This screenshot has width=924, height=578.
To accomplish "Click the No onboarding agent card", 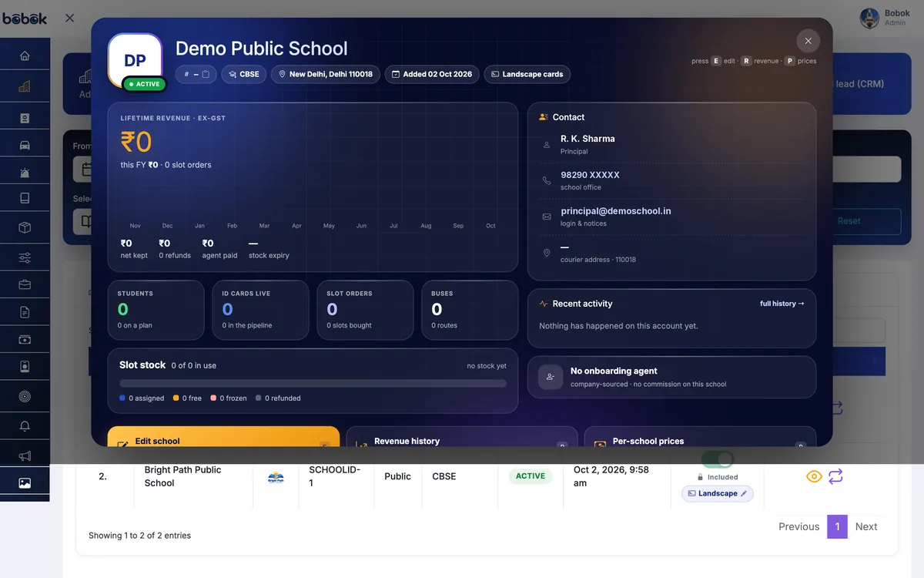I will [x=671, y=377].
